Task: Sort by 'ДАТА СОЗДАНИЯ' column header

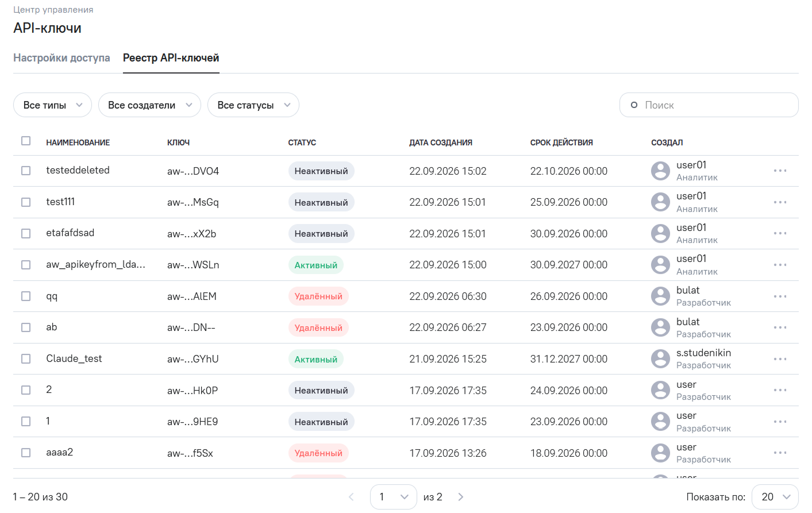Action: 441,142
